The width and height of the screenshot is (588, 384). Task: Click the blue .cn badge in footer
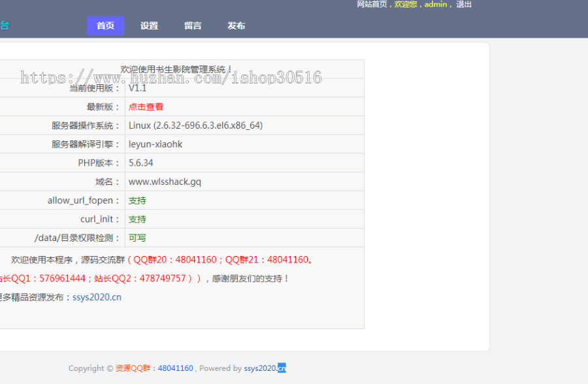[x=281, y=368]
